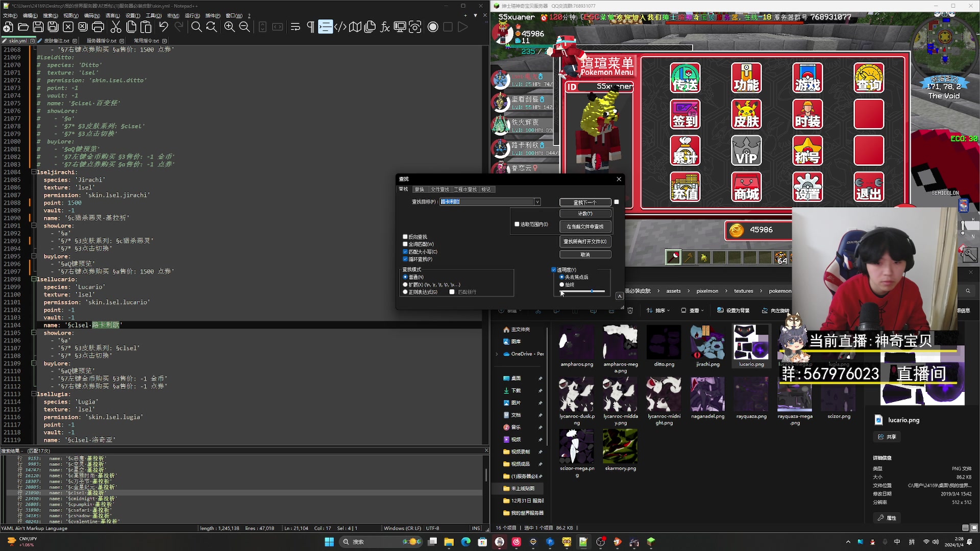
Task: Check 选取范围内 in selection checkbox
Action: point(517,224)
